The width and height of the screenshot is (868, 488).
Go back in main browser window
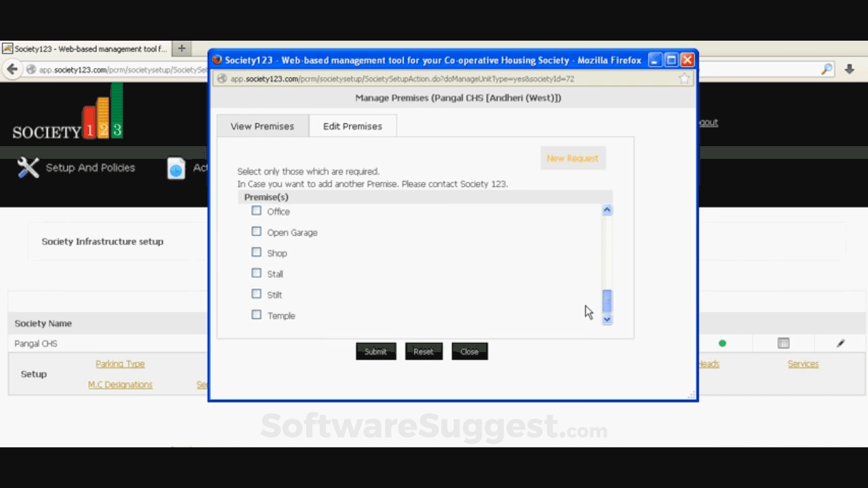[11, 69]
